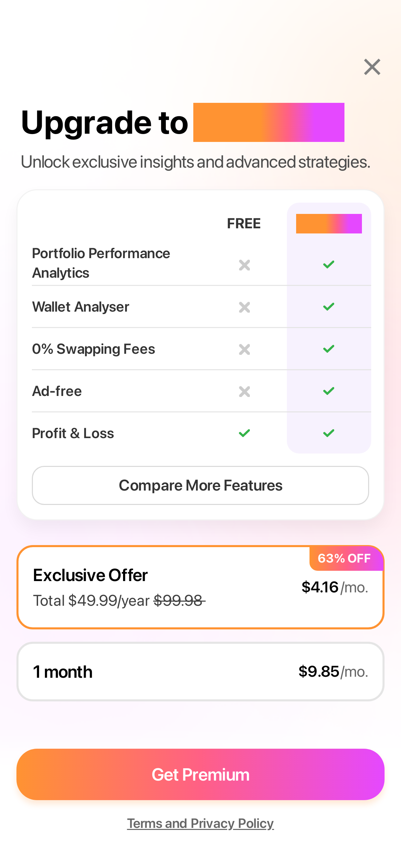The image size is (401, 868).
Task: Click premium checkmark for 0% Swapping Fees
Action: [329, 349]
